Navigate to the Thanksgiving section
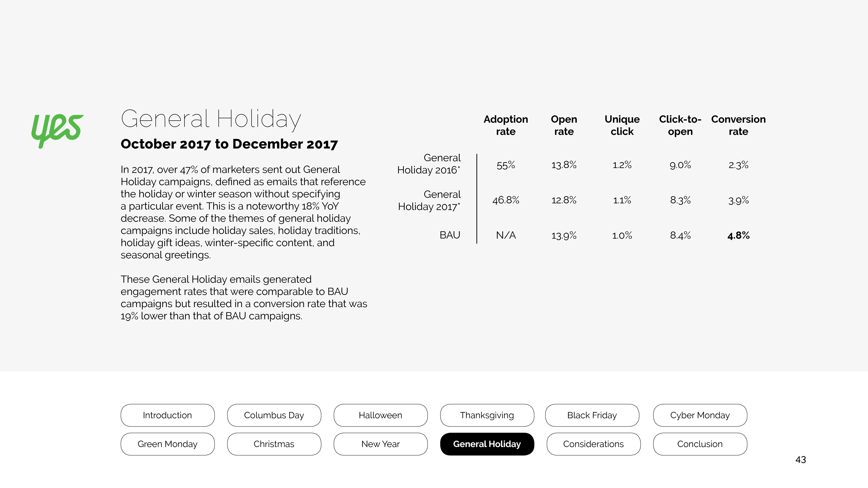The height and width of the screenshot is (488, 868). pos(487,415)
